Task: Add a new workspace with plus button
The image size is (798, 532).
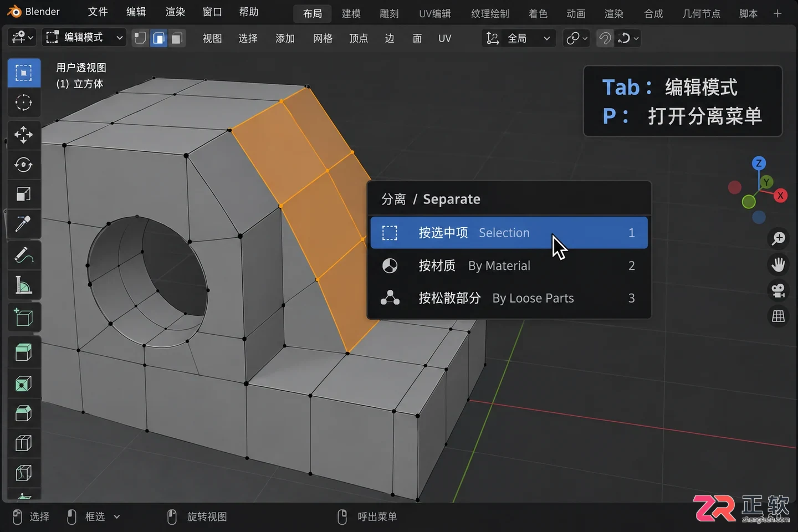Action: click(777, 13)
